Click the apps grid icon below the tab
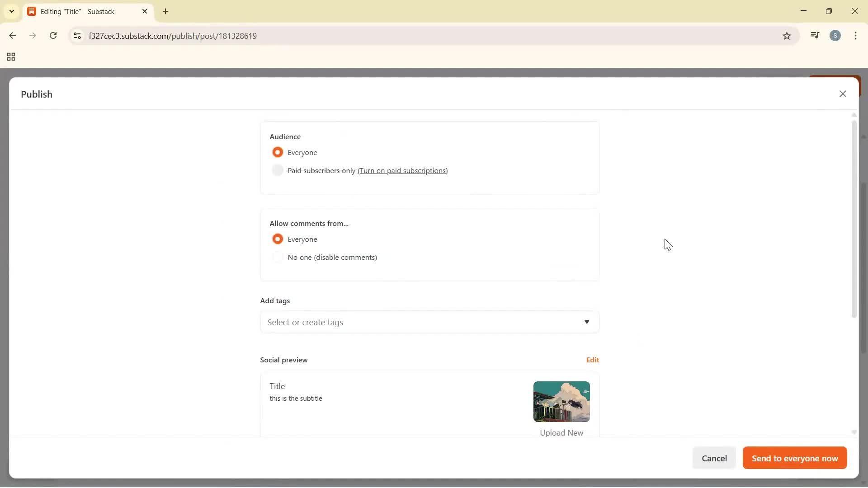Viewport: 868px width, 488px height. 10,57
